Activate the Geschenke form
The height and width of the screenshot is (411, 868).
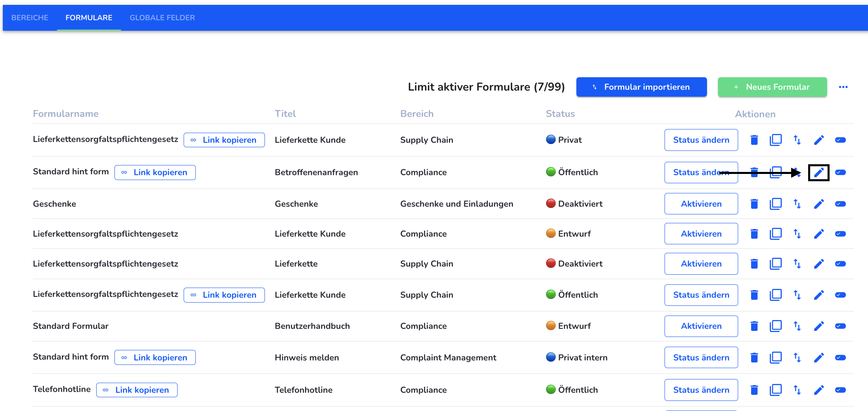coord(701,204)
